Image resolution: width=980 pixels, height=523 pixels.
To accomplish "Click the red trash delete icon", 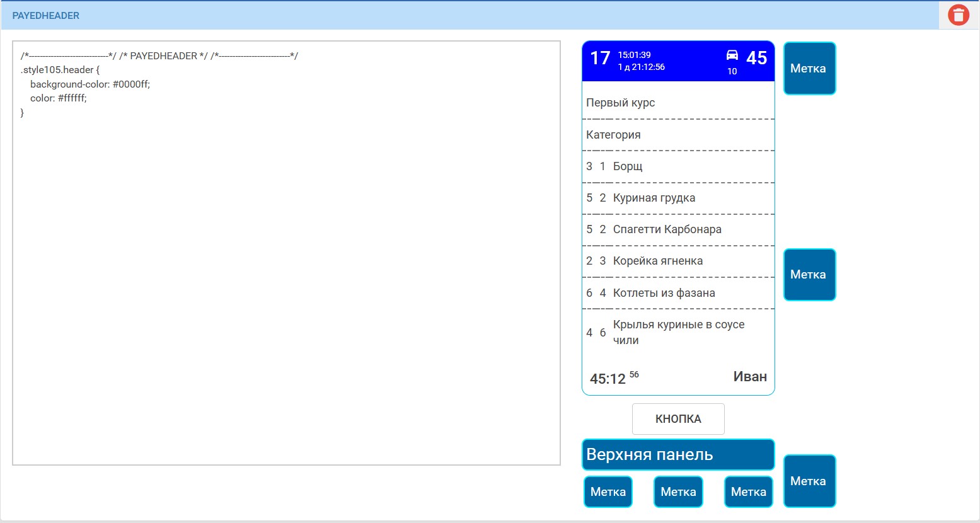I will point(958,15).
